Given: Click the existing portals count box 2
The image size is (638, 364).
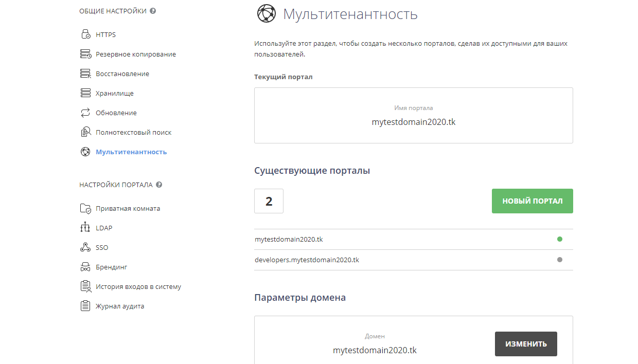Looking at the screenshot, I should pyautogui.click(x=269, y=201).
